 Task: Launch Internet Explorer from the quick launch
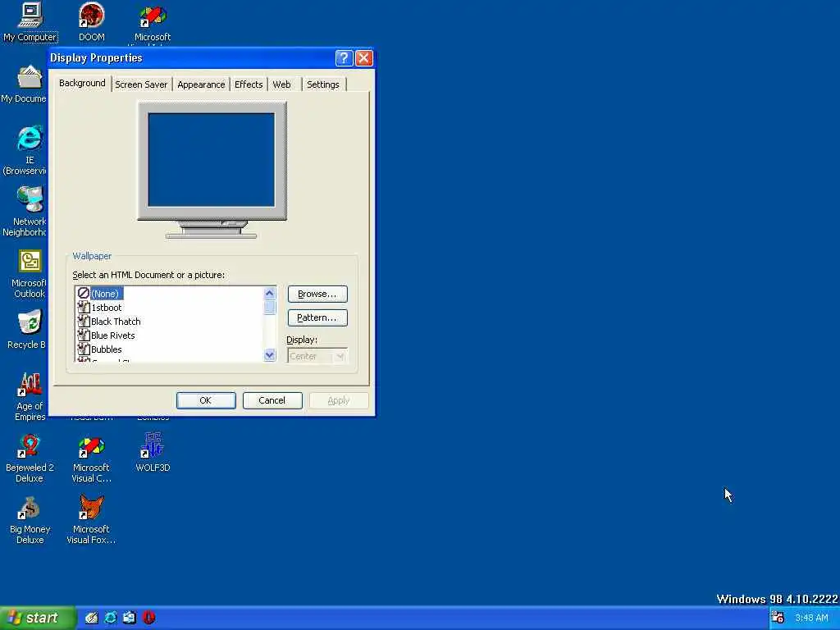click(111, 618)
